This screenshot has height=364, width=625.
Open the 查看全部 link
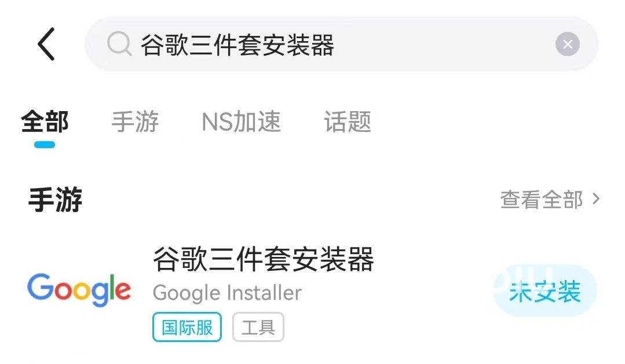(x=541, y=200)
